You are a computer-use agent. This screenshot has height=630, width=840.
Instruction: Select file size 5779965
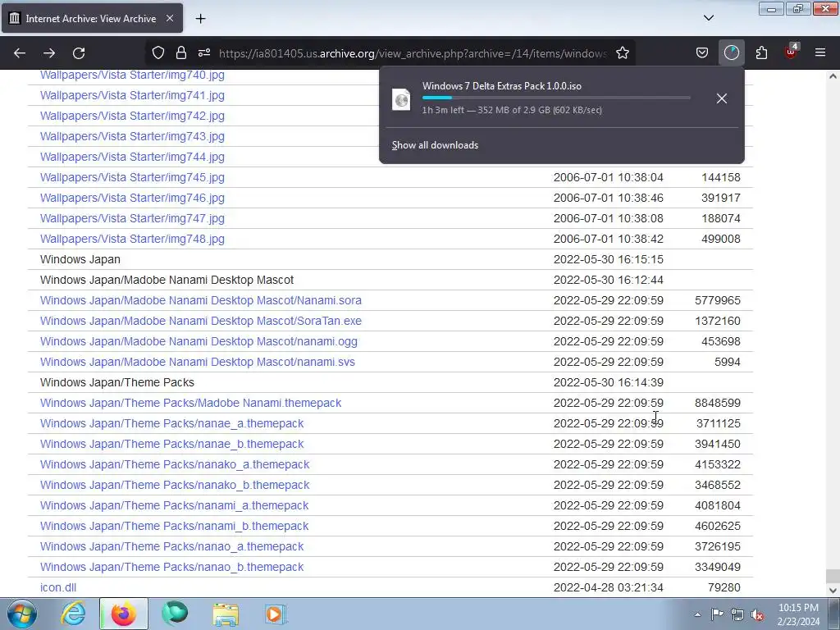(x=717, y=300)
